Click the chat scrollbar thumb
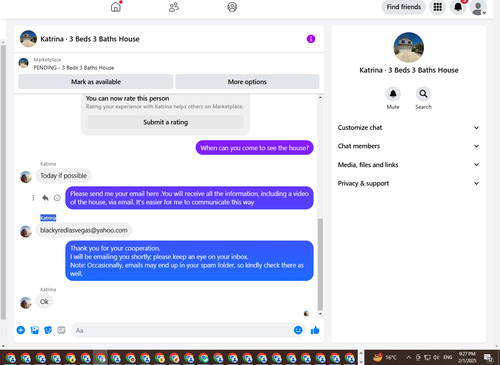This screenshot has height=365, width=500. 320,264
